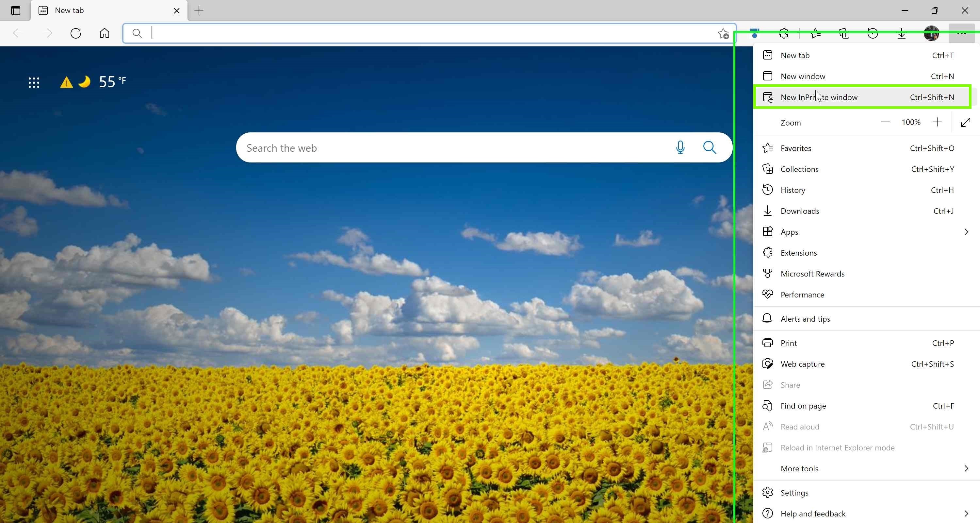Image resolution: width=980 pixels, height=523 pixels.
Task: Open a new tab with plus button
Action: tap(199, 10)
